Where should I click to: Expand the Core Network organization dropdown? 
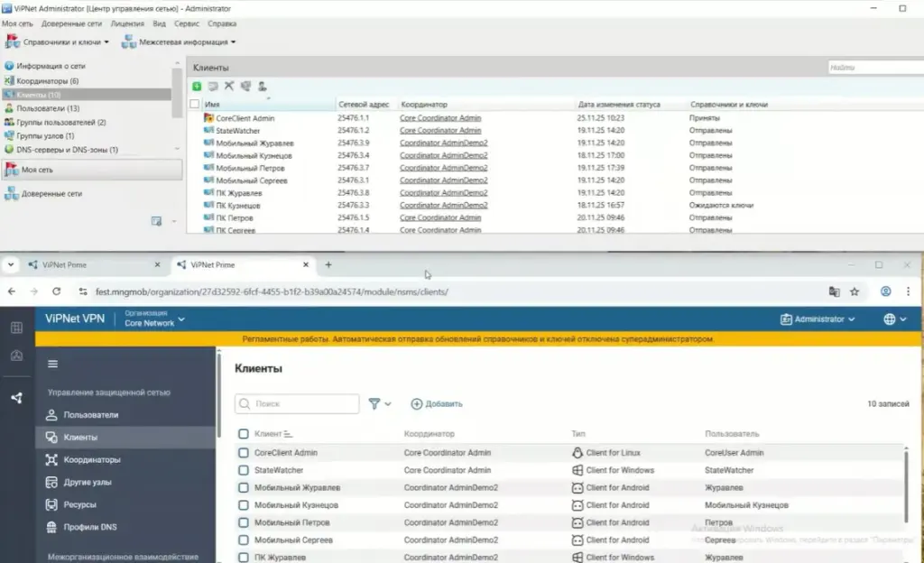click(155, 319)
